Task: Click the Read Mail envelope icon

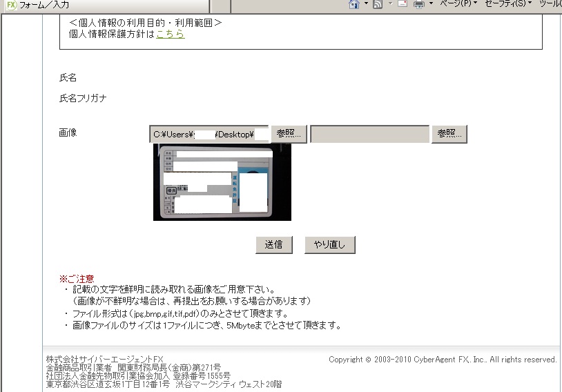Action: (402, 4)
